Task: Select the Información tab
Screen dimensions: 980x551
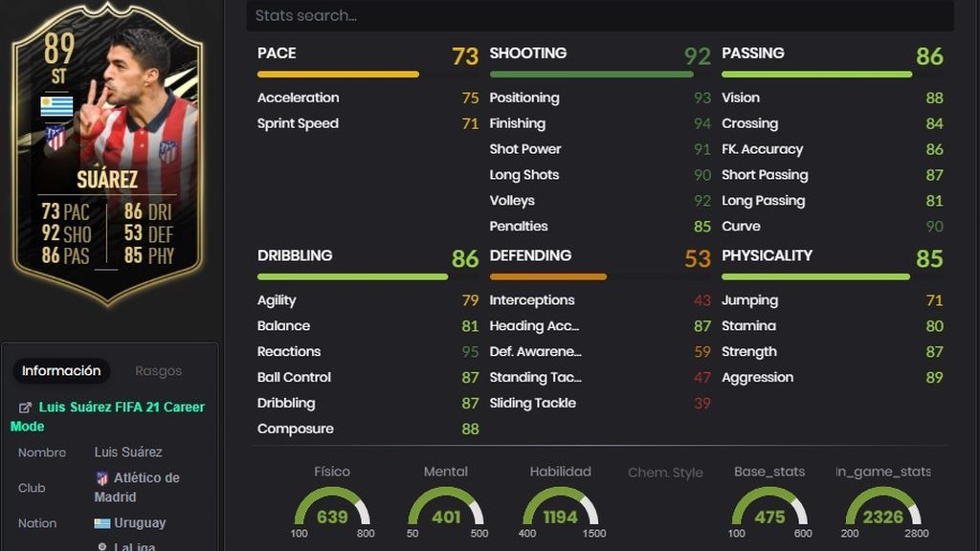Action: (61, 370)
